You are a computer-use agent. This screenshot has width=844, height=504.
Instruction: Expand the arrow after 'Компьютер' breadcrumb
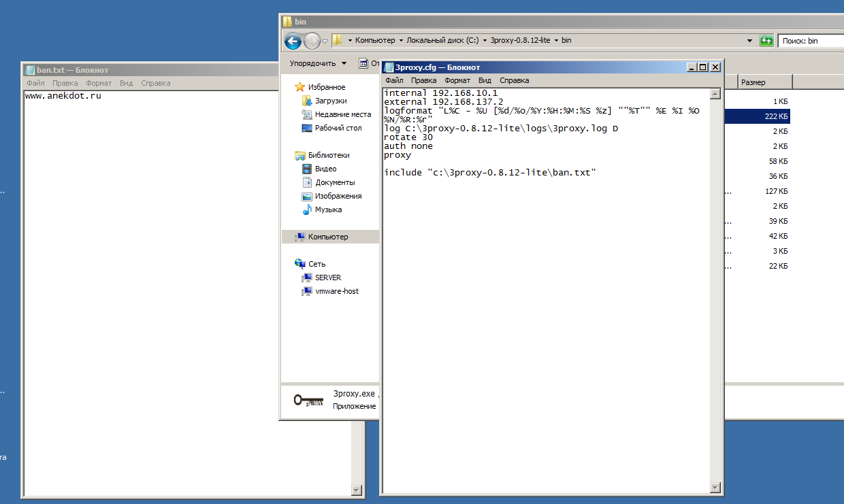[x=401, y=41]
